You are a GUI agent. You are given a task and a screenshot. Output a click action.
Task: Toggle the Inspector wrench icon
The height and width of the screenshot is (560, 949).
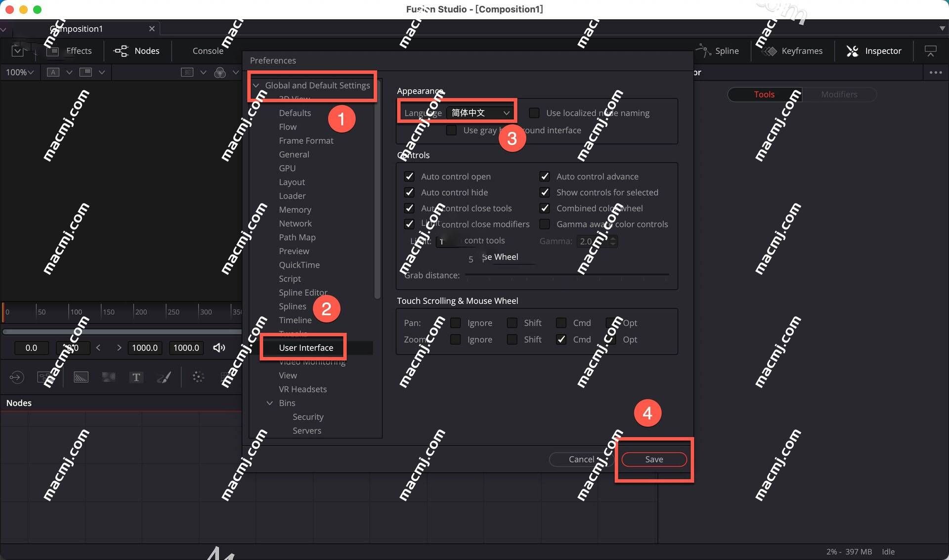(x=852, y=51)
